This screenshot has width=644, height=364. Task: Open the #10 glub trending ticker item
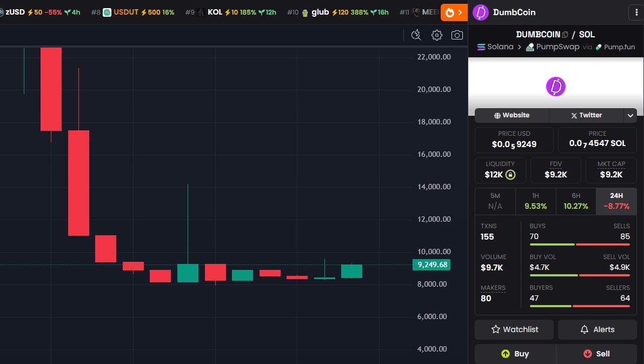pos(338,12)
